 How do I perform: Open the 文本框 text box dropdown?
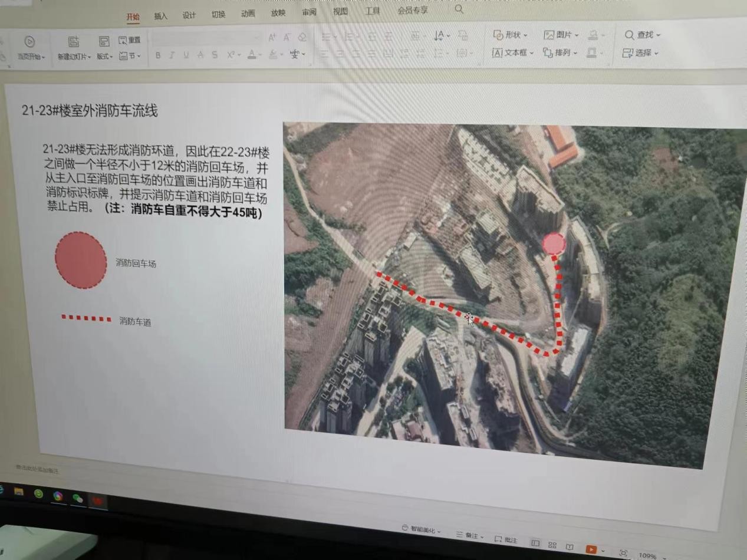pyautogui.click(x=513, y=52)
